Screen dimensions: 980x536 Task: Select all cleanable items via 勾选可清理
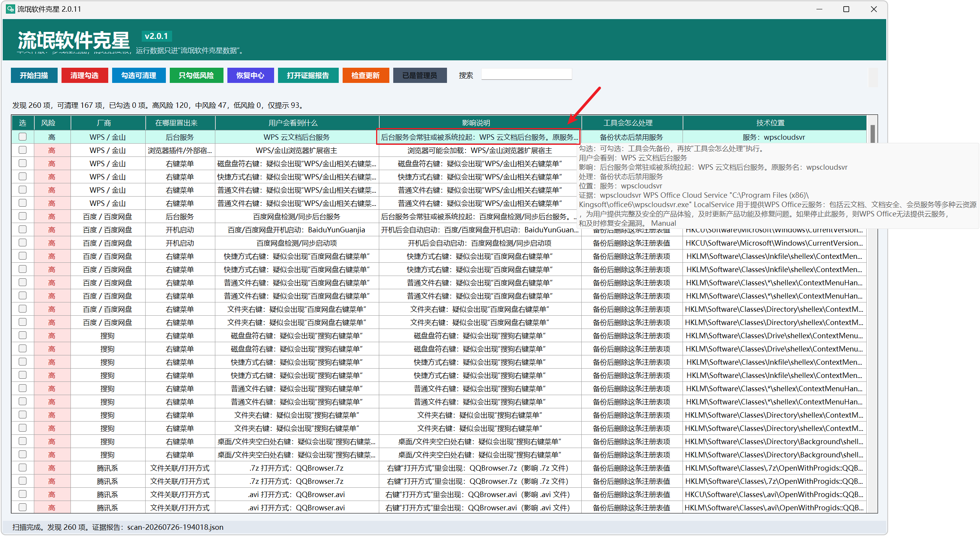(139, 76)
